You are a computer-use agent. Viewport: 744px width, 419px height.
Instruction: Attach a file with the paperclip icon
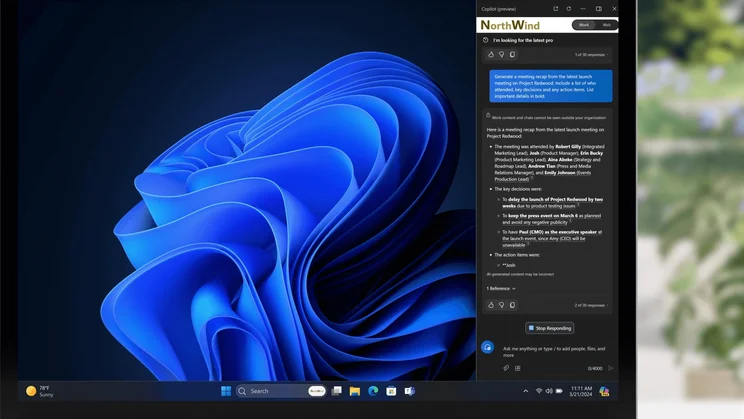click(x=506, y=368)
